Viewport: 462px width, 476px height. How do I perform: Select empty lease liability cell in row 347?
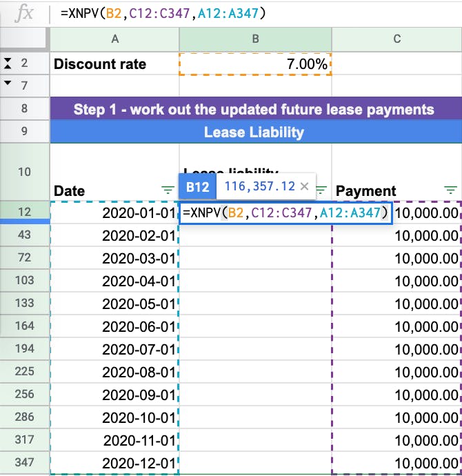tap(255, 464)
